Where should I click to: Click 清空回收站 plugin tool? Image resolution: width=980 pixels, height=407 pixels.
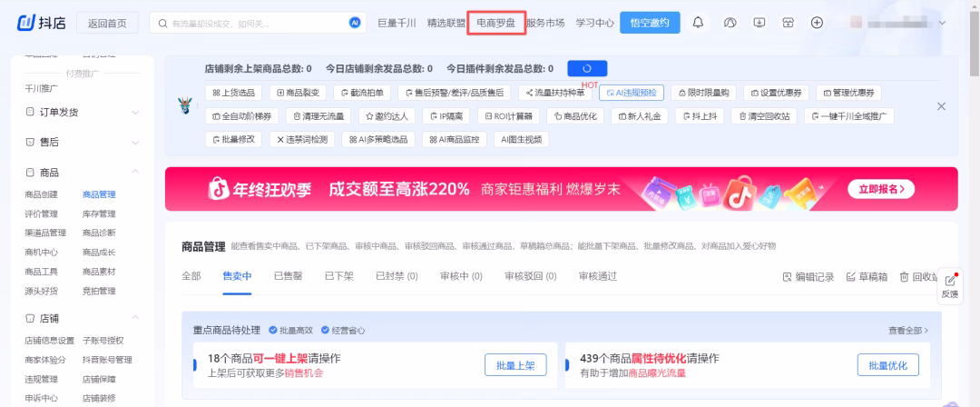pos(764,116)
